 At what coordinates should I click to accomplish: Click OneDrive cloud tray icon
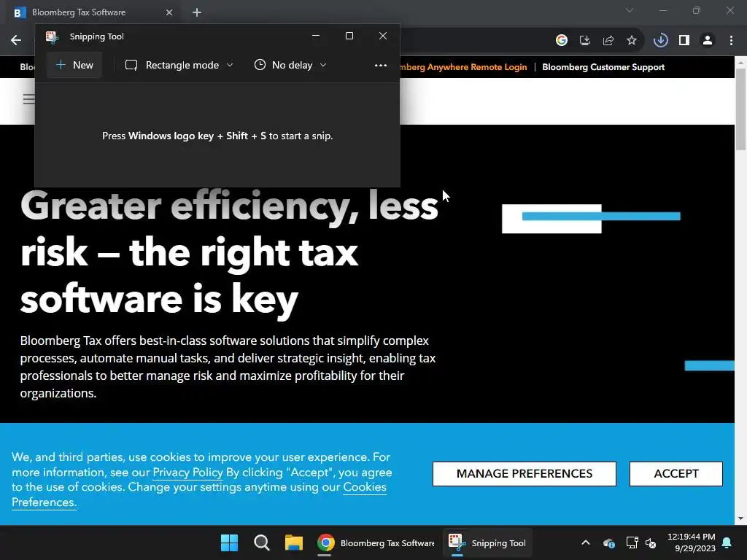click(x=609, y=542)
